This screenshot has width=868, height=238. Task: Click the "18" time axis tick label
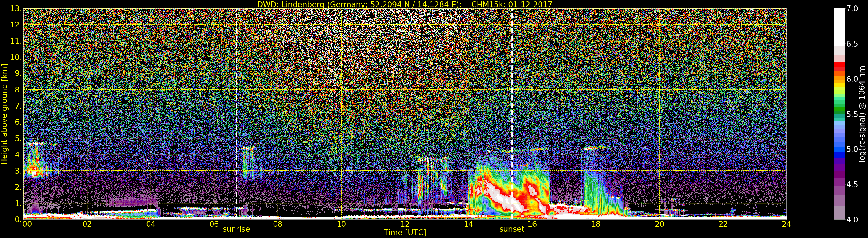pyautogui.click(x=596, y=224)
